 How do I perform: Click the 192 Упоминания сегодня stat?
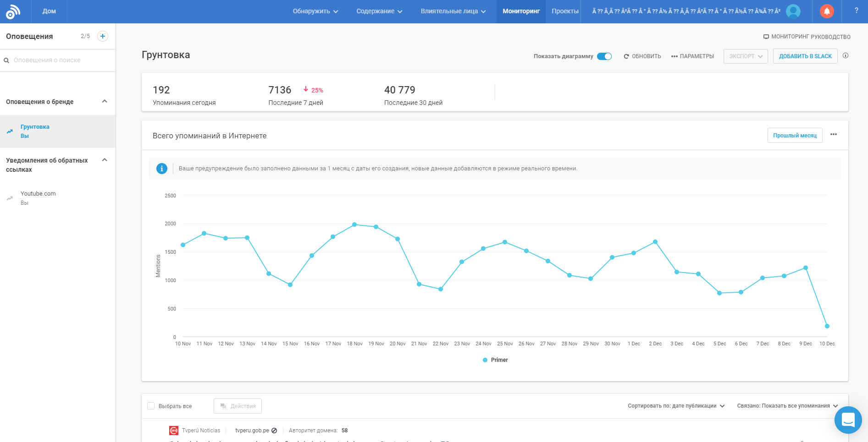[x=184, y=96]
